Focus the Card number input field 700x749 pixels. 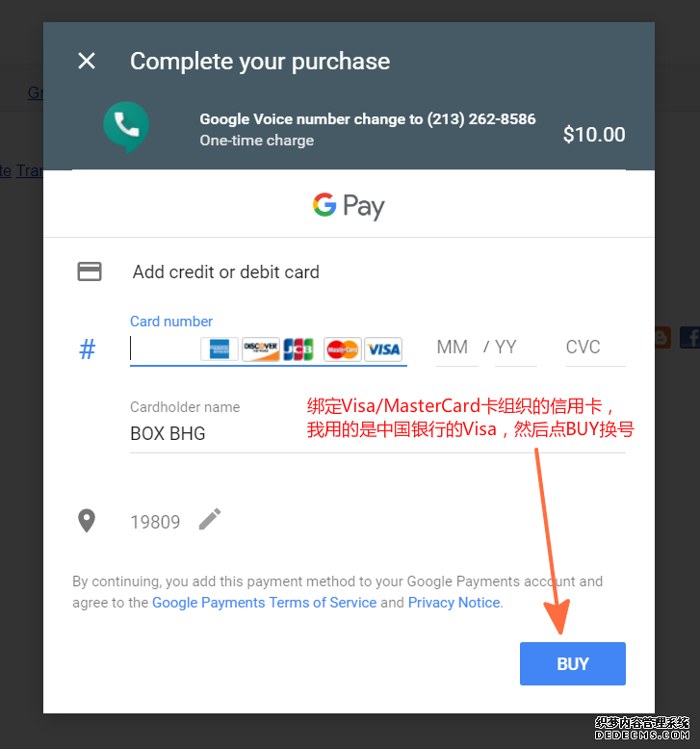tap(165, 349)
